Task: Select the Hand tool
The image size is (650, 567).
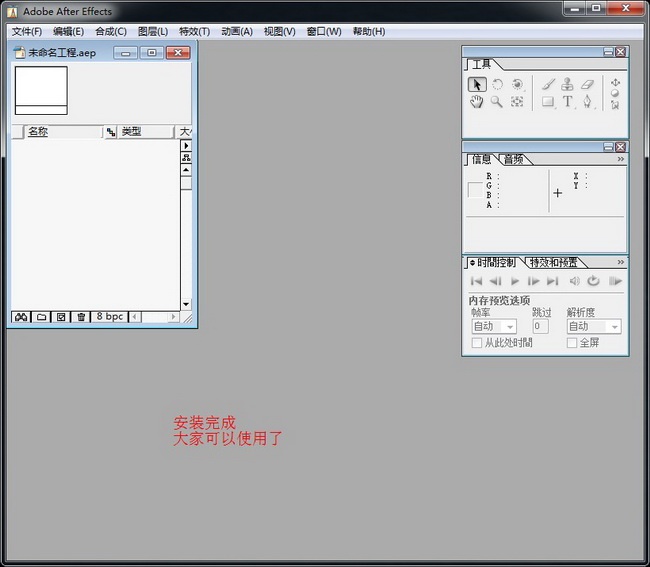Action: (x=477, y=102)
